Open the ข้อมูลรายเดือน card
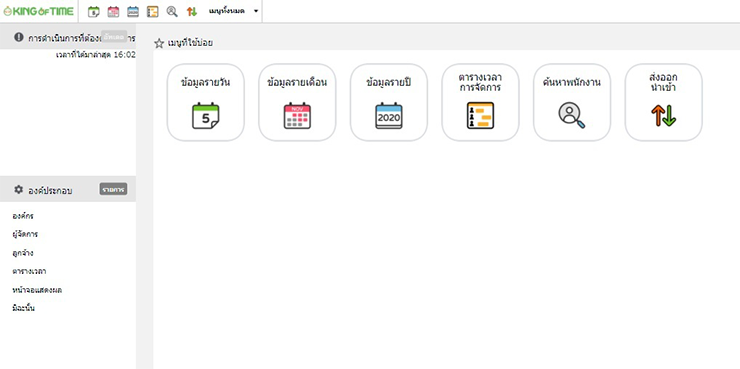This screenshot has height=369, width=740. click(x=297, y=102)
